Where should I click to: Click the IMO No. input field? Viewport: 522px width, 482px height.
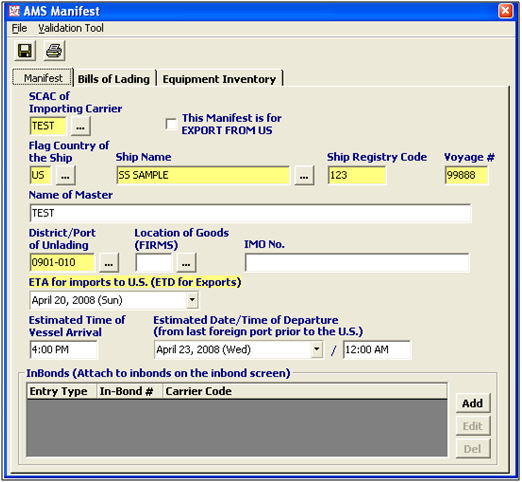click(x=357, y=263)
